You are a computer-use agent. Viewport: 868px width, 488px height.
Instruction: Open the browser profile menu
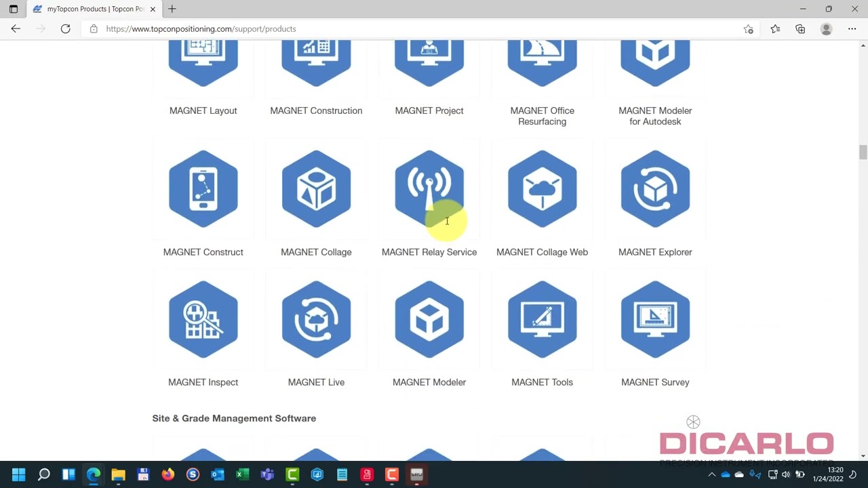(826, 29)
